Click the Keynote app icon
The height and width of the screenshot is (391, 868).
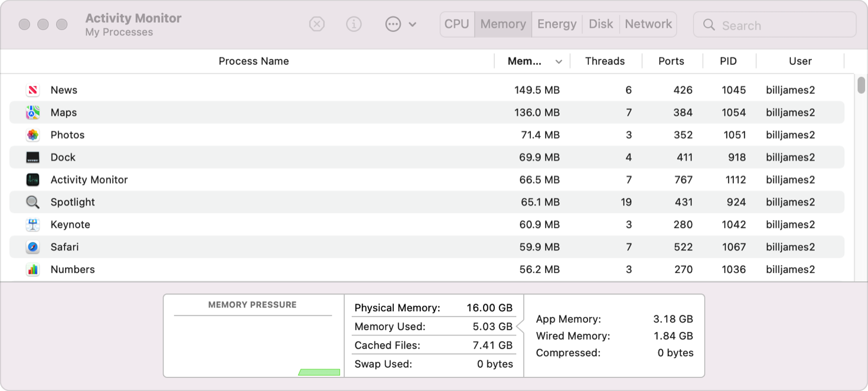pyautogui.click(x=33, y=224)
